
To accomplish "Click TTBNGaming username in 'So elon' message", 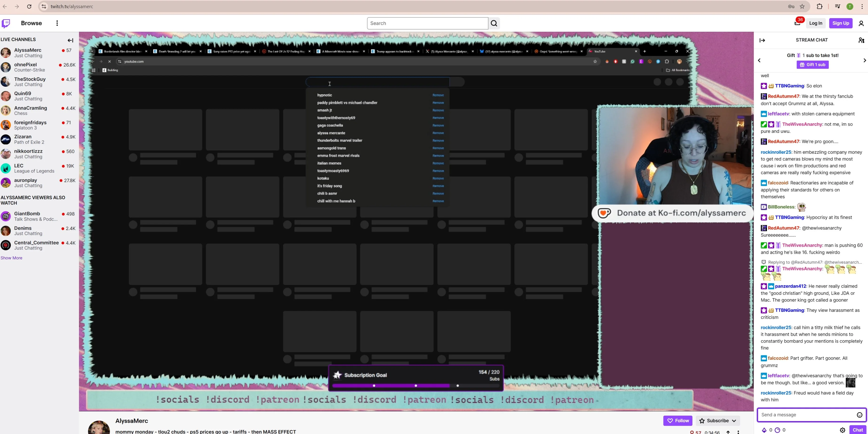I will pyautogui.click(x=789, y=86).
